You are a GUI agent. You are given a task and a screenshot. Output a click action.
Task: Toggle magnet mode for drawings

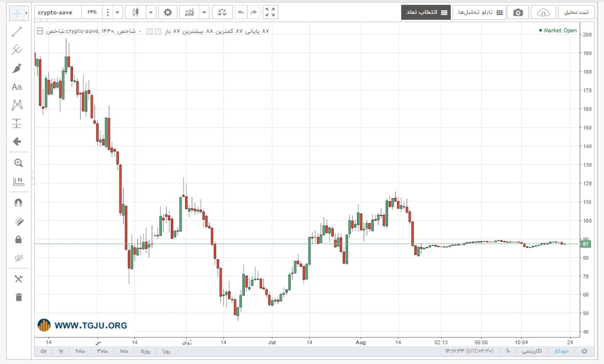(x=18, y=203)
